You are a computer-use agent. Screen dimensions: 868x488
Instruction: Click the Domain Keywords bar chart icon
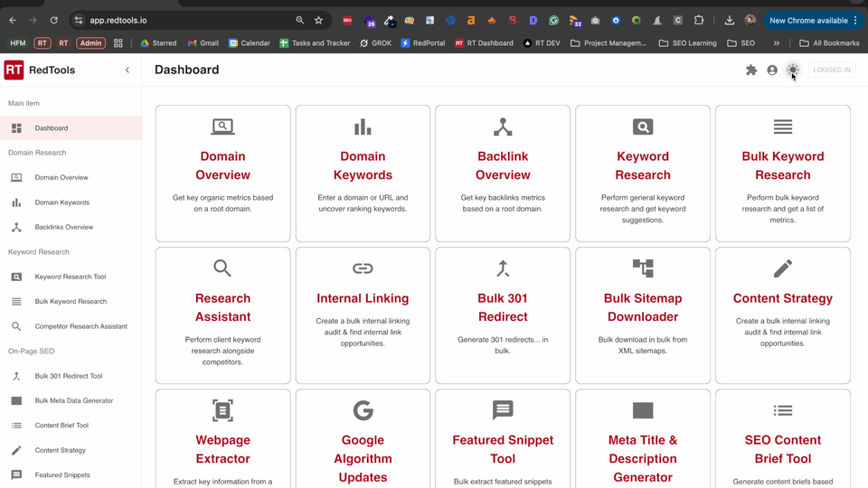[363, 127]
